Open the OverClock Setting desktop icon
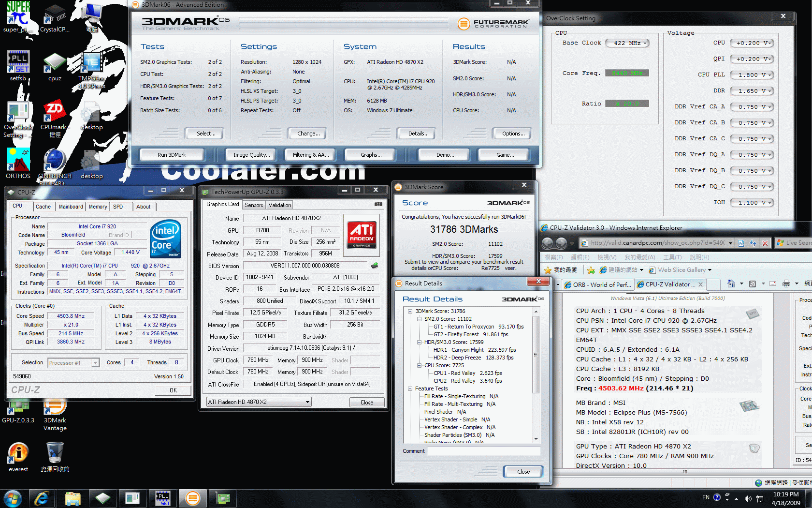The height and width of the screenshot is (508, 812). click(18, 119)
